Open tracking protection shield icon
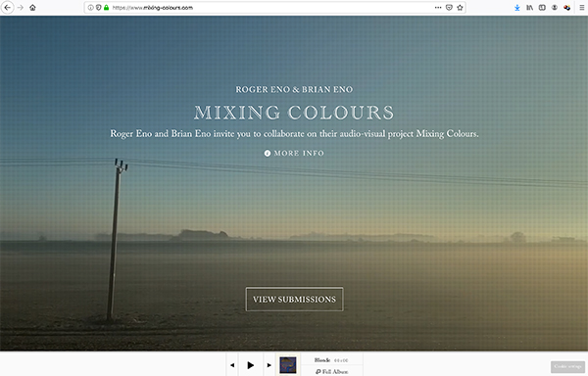588x376 pixels. pyautogui.click(x=98, y=8)
